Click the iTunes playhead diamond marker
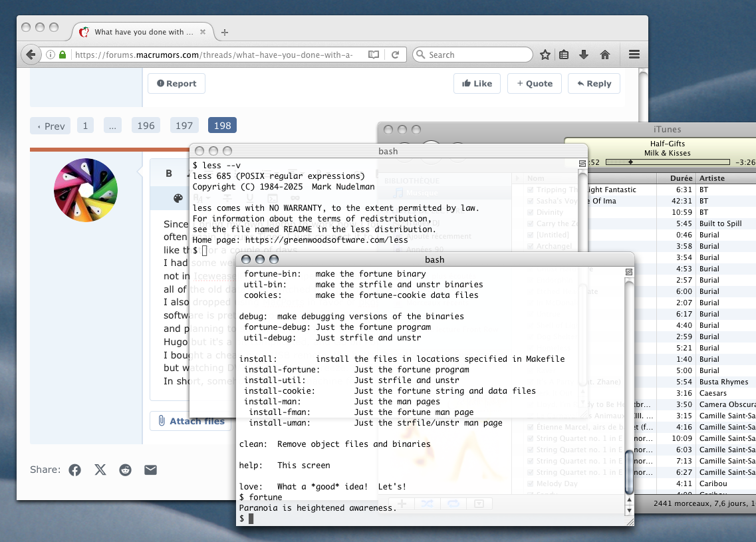Viewport: 756px width, 542px height. 630,162
